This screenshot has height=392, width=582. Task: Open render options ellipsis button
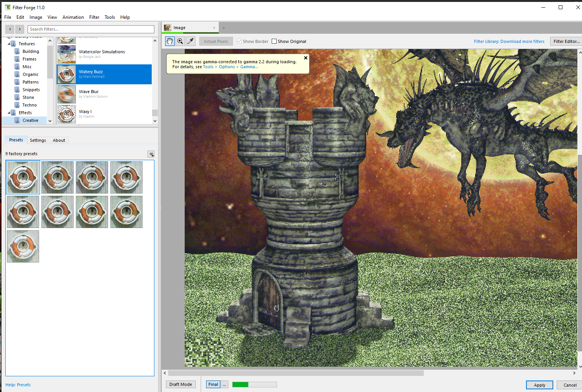pyautogui.click(x=225, y=384)
